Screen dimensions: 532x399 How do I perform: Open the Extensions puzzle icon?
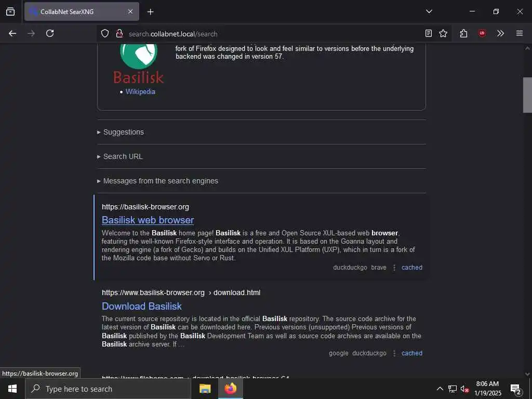(463, 33)
